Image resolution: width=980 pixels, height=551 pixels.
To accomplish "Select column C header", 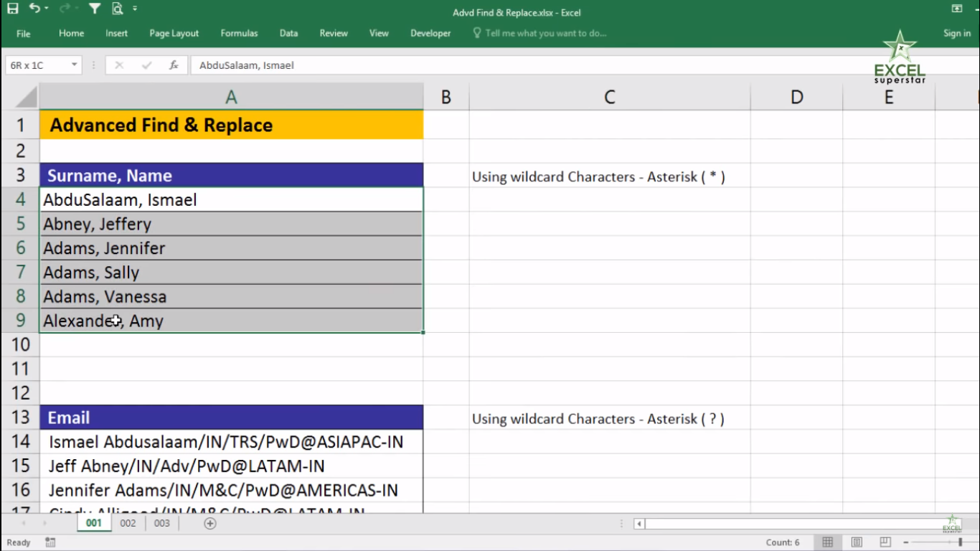I will point(610,97).
